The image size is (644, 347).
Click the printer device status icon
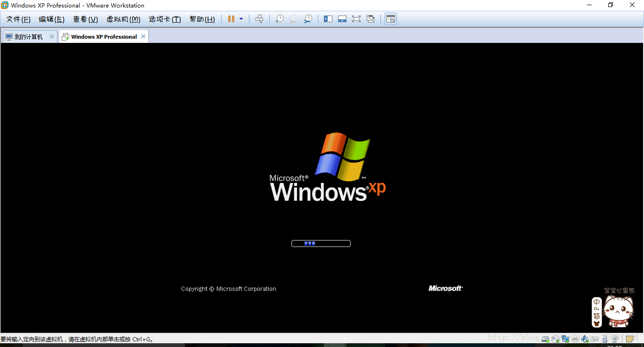coord(576,339)
